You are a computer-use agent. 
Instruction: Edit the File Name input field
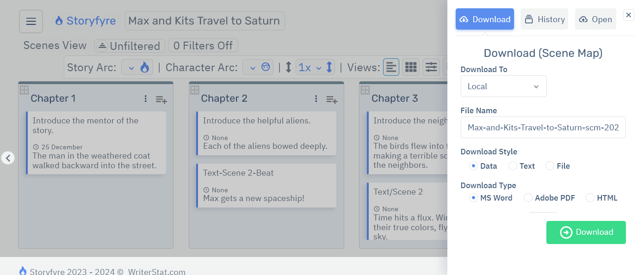click(x=543, y=127)
